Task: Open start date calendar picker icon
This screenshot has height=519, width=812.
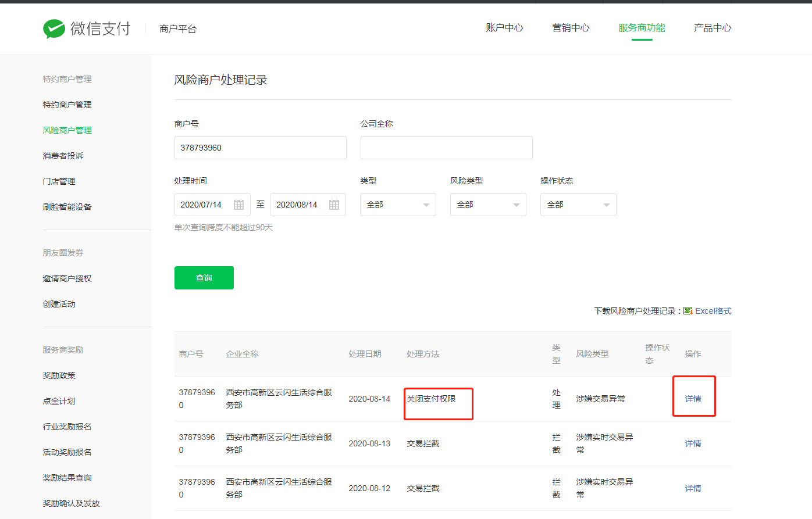Action: [238, 205]
